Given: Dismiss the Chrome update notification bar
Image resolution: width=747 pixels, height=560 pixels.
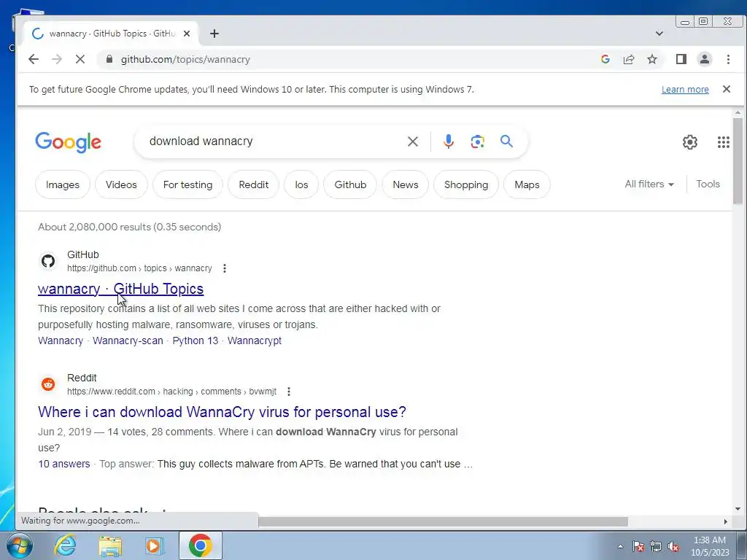Looking at the screenshot, I should tap(727, 89).
